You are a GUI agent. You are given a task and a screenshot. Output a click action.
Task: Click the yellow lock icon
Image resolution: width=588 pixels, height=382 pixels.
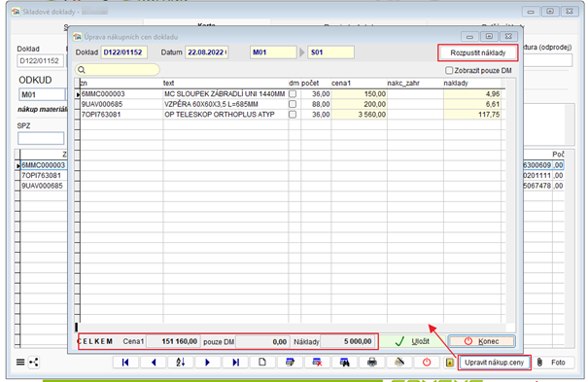coord(450,363)
